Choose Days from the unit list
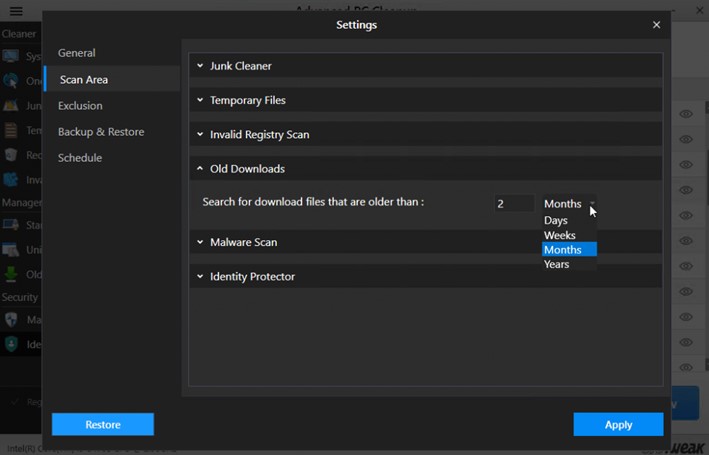Screen dimensions: 709x455 [569, 221]
